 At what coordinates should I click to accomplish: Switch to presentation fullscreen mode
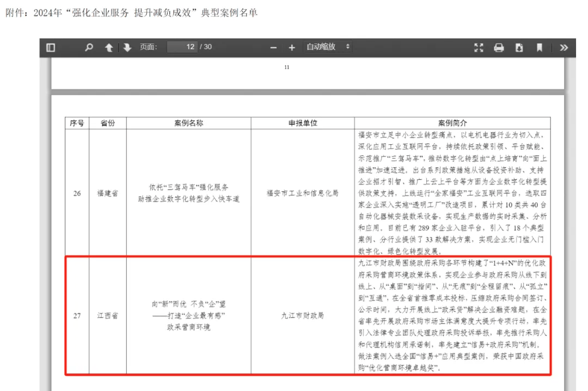(x=479, y=48)
